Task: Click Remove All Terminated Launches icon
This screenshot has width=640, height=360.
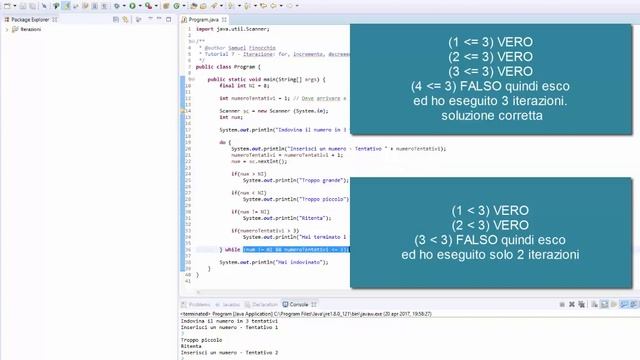Action: 582,304
